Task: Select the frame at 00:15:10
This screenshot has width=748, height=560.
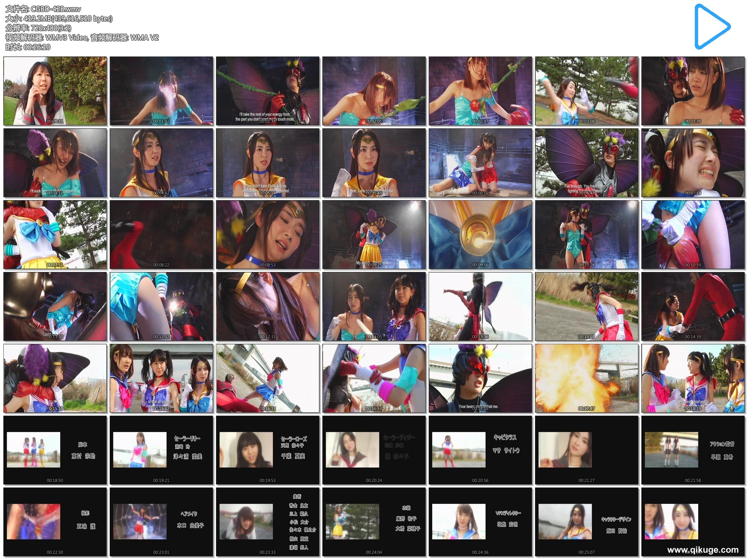Action: [55, 378]
